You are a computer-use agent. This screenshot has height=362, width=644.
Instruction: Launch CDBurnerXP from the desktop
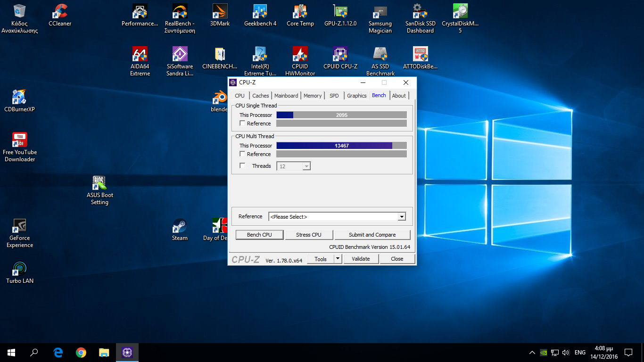click(x=20, y=101)
